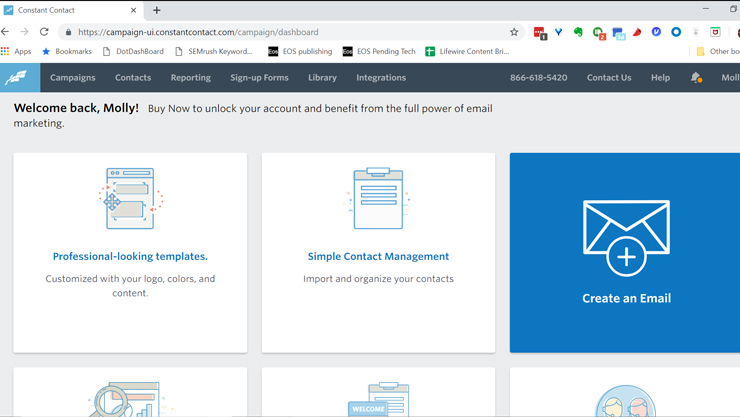This screenshot has height=417, width=740.
Task: Click the padlock site info icon
Action: pos(68,32)
